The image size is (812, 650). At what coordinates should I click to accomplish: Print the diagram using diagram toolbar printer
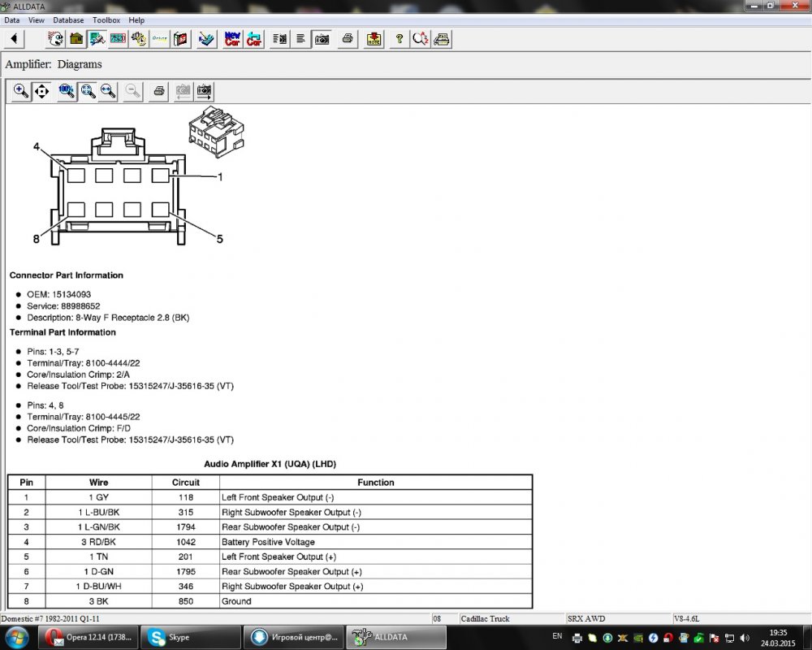point(159,91)
